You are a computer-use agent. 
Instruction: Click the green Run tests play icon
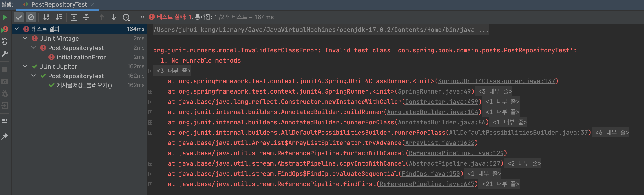pyautogui.click(x=5, y=17)
